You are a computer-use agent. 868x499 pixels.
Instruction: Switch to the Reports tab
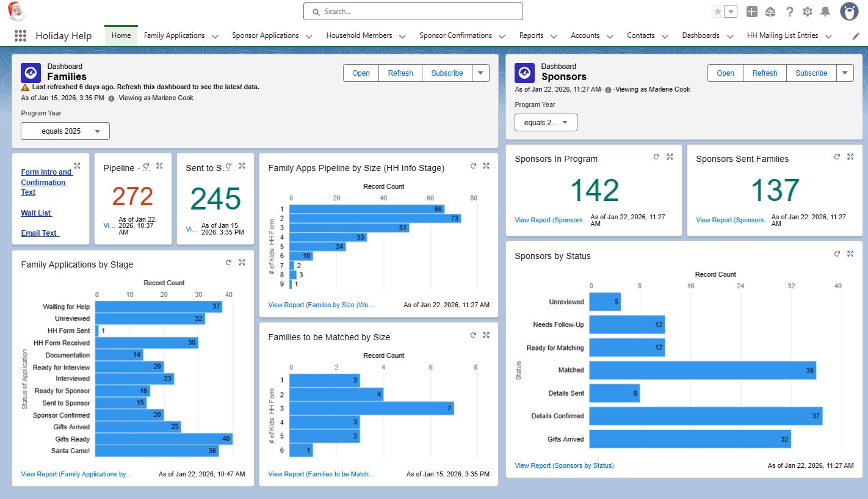[x=531, y=35]
